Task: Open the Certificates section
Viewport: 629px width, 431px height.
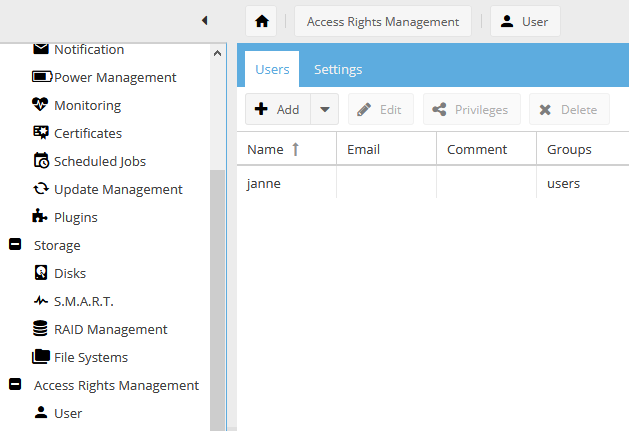Action: point(87,133)
